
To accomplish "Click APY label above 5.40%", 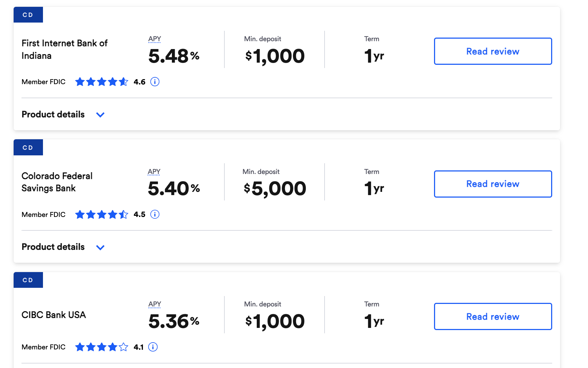I will pos(154,171).
